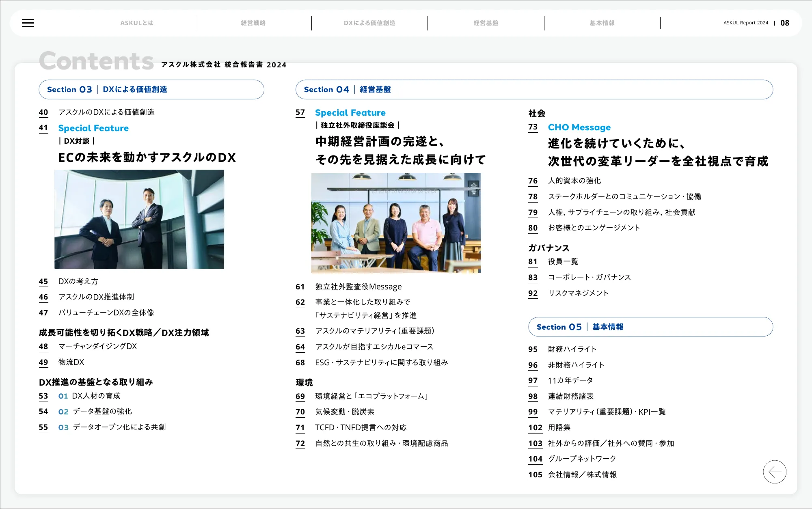Open the outside directors group photo
This screenshot has width=812, height=509.
click(396, 223)
